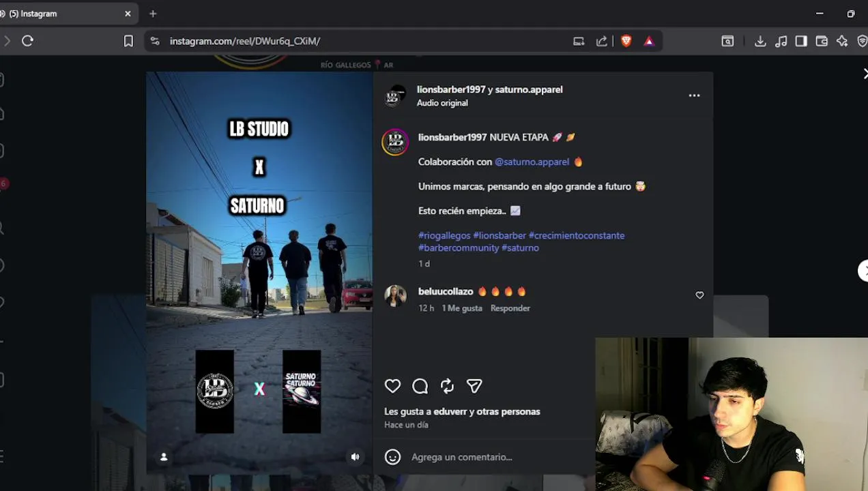Screen dimensions: 868x491
Task: Click the address bar URL
Action: click(244, 41)
